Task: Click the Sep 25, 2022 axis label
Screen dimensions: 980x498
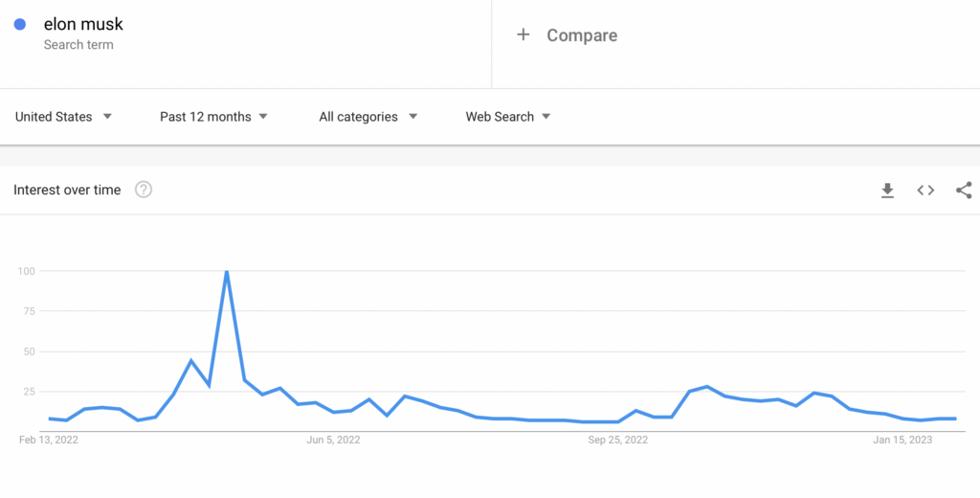Action: coord(617,441)
